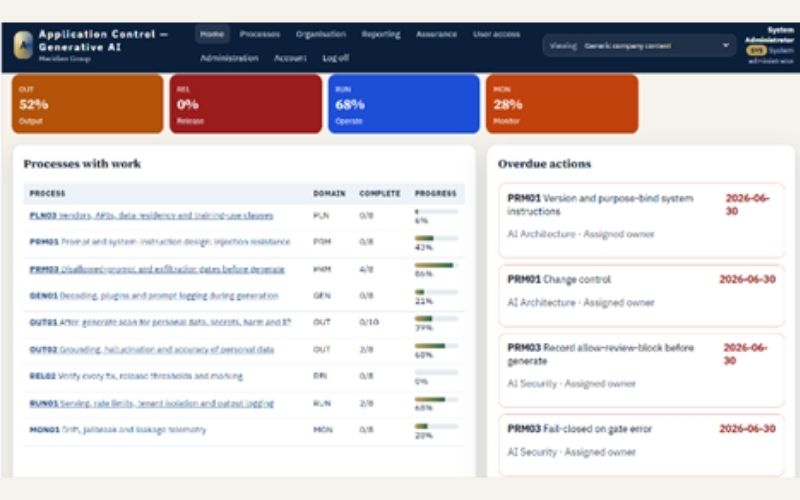Viewport: 800px width, 500px height.
Task: Click the 2/8 complete value in OUT02 row
Action: pyautogui.click(x=366, y=349)
